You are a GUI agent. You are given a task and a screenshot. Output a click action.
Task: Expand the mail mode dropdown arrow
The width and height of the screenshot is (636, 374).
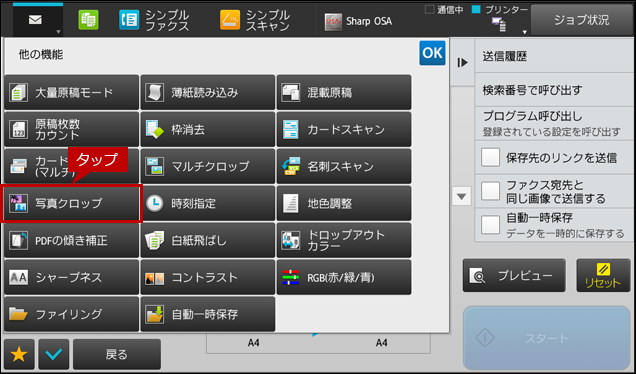pos(58,32)
